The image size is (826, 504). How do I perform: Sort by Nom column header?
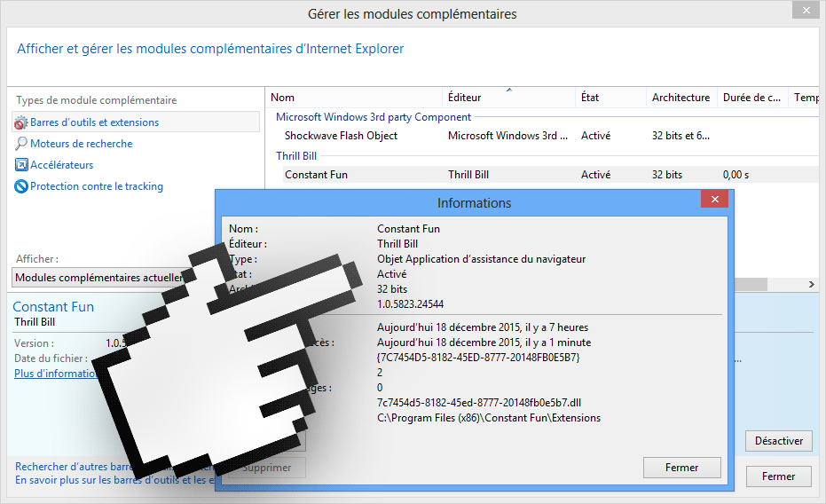(353, 98)
